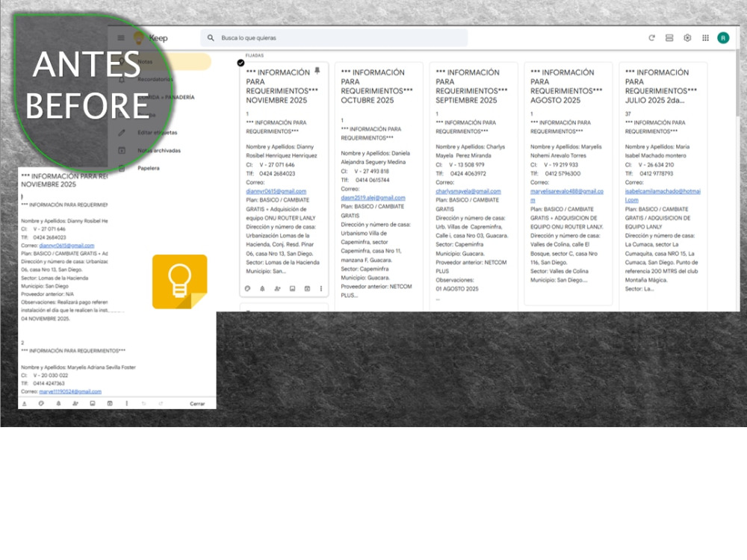Open the AGOSTO 2025 note
747x560 pixels.
pyautogui.click(x=568, y=184)
